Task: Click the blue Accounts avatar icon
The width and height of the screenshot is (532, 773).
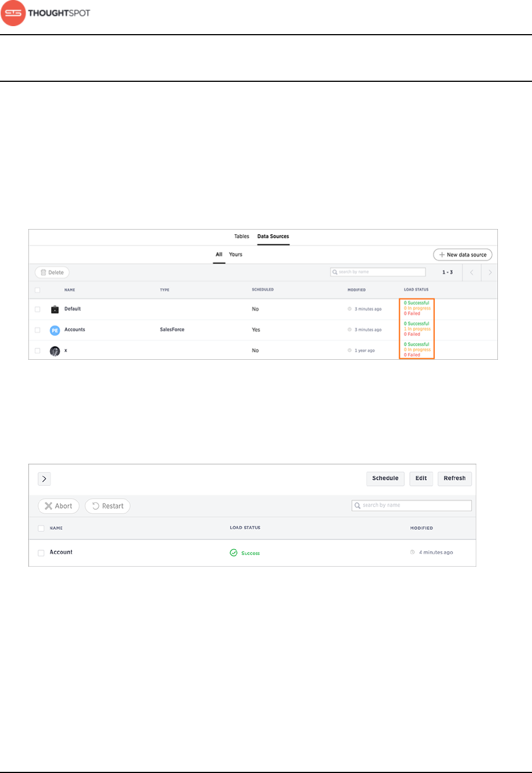Action: (55, 330)
